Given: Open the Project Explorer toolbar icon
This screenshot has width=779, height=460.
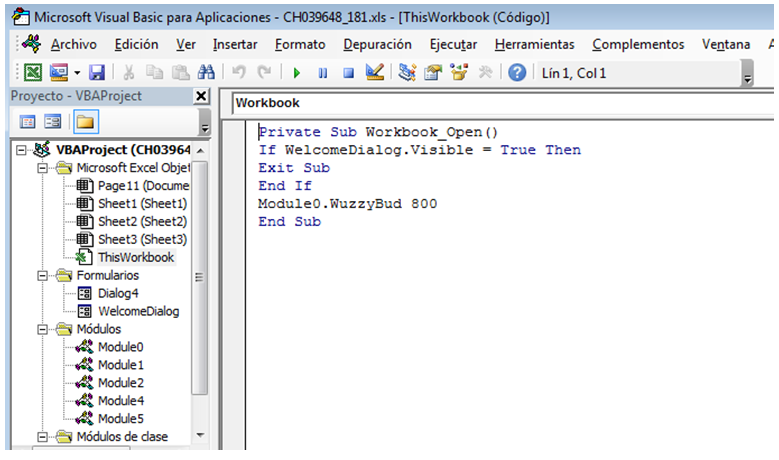Looking at the screenshot, I should coord(407,73).
